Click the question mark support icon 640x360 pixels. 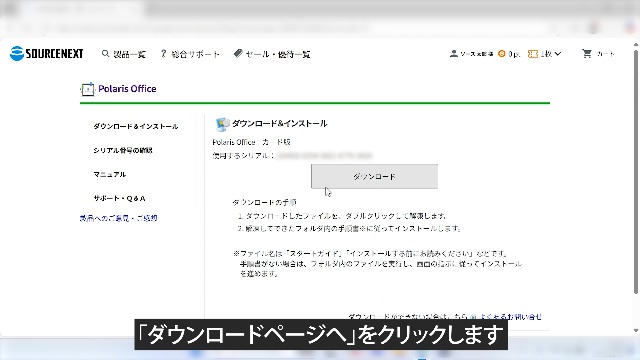pyautogui.click(x=164, y=53)
